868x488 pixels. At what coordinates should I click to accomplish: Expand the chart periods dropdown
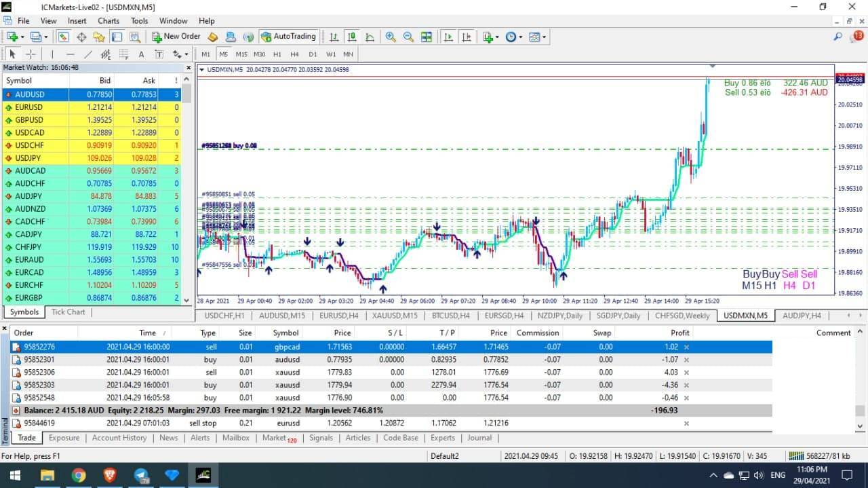[x=514, y=37]
